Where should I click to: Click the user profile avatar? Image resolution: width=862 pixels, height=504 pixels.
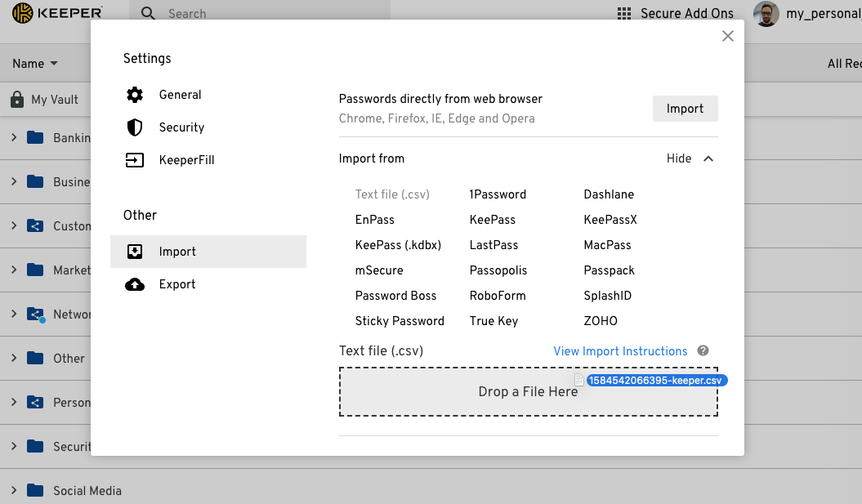point(766,14)
